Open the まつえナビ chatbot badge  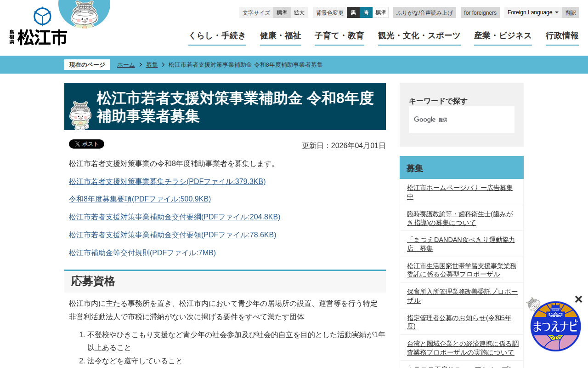(555, 326)
